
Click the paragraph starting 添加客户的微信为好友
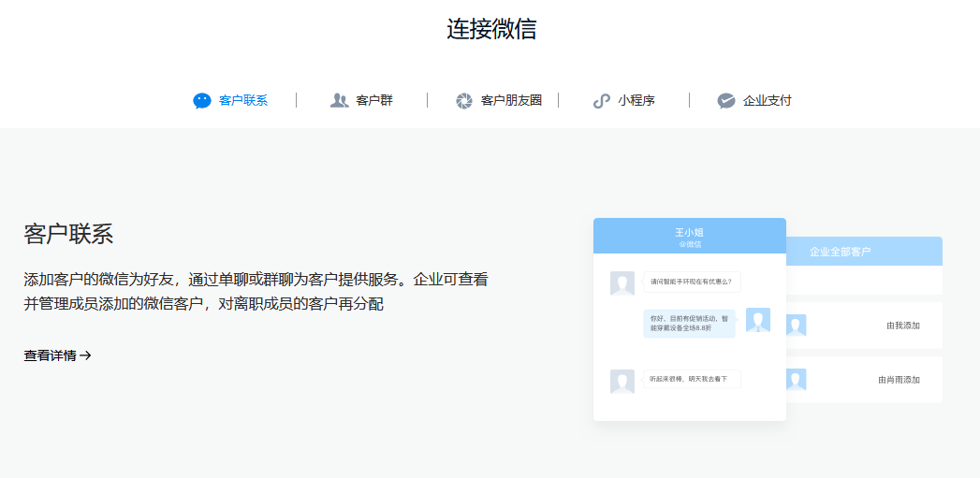[x=256, y=292]
